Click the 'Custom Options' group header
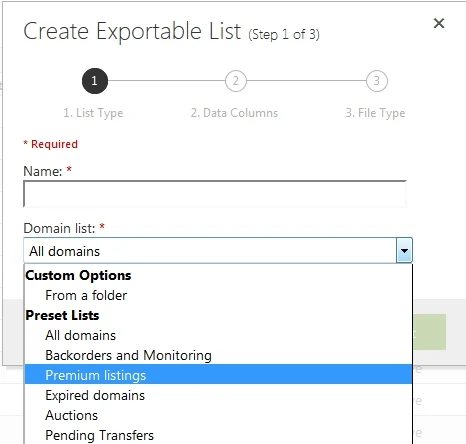The image size is (466, 444). 78,275
